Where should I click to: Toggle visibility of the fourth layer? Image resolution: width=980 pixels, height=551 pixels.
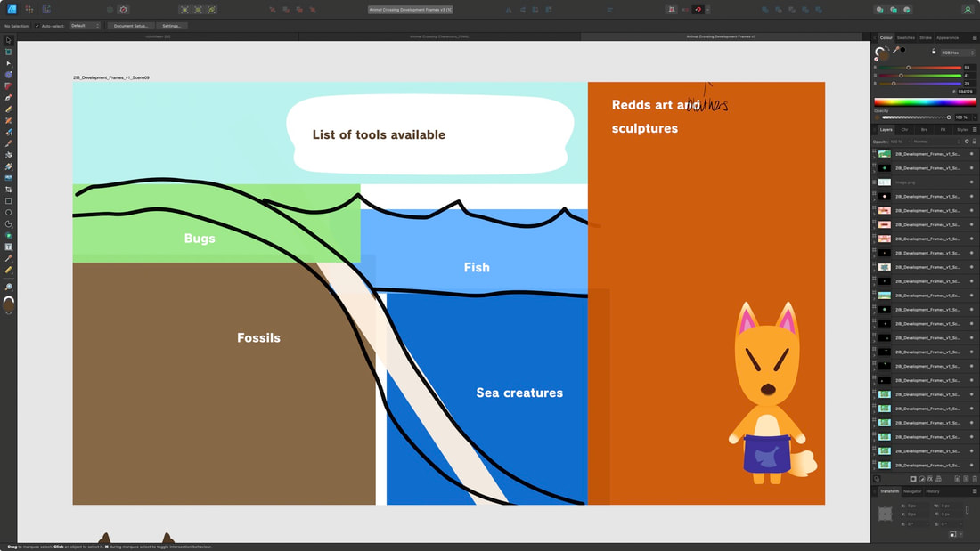coord(971,196)
